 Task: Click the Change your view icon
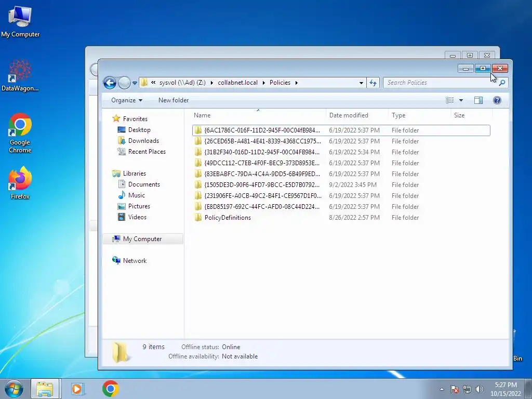pos(449,100)
